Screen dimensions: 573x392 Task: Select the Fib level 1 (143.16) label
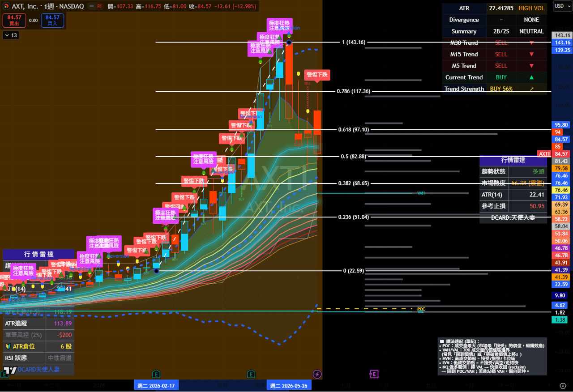point(354,43)
